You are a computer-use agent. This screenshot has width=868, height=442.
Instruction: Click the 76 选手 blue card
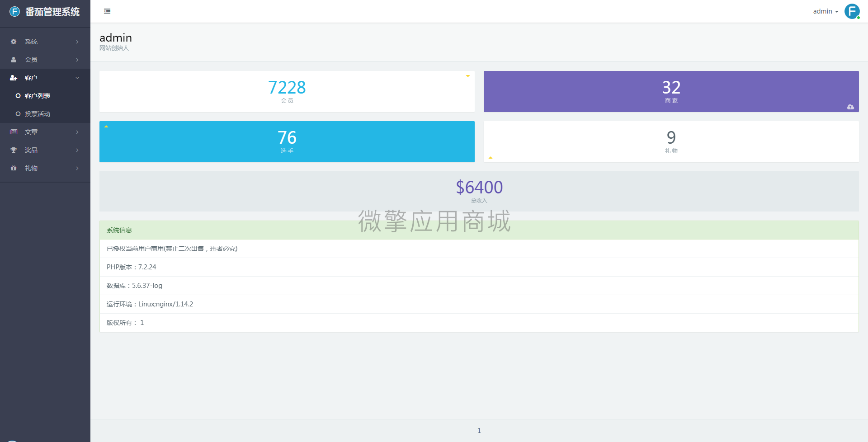tap(287, 141)
